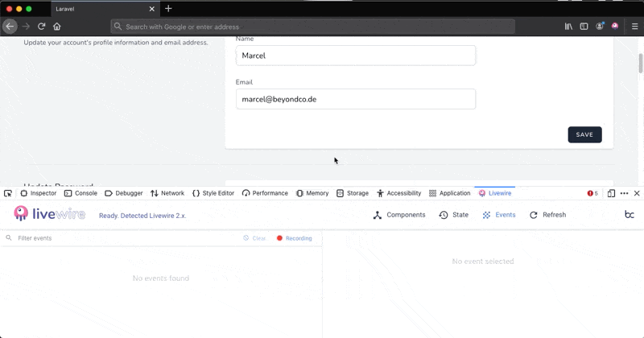Click the 'No events found' text
Screen dimensions: 644x338
point(161,278)
